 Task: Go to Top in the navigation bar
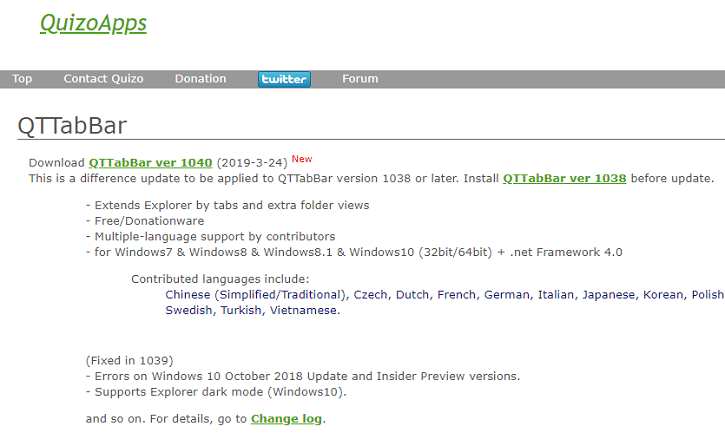(x=22, y=79)
